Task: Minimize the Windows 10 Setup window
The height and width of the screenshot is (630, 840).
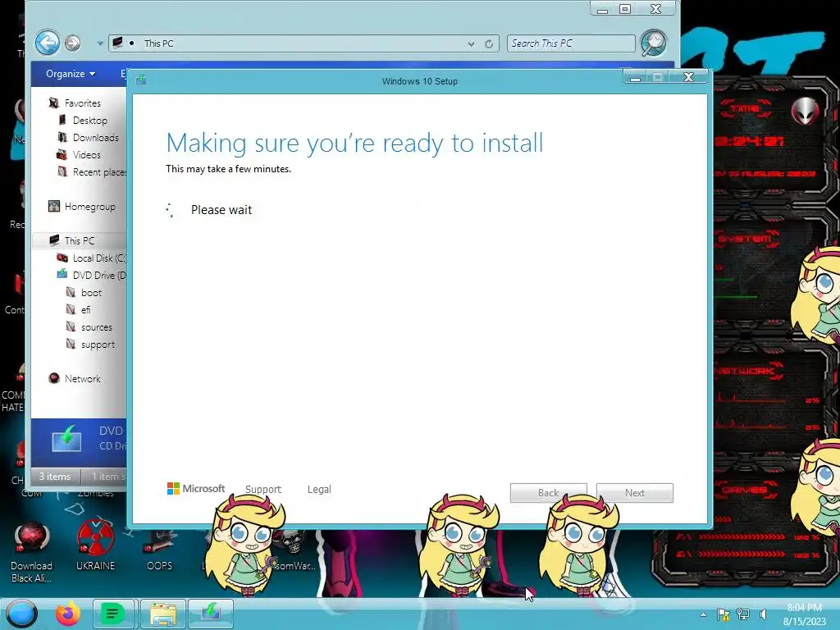Action: 636,77
